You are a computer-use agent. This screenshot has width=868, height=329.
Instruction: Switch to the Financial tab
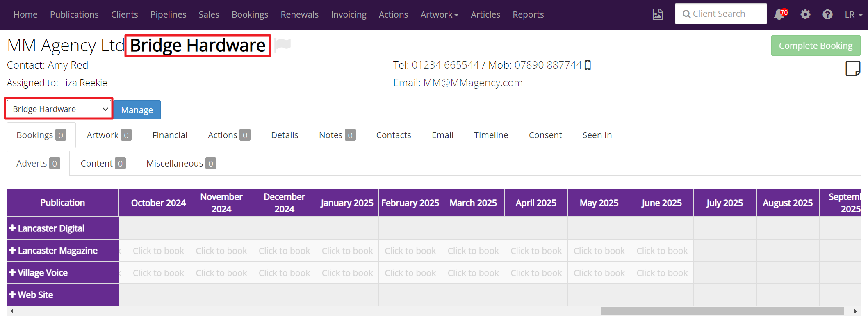(170, 135)
